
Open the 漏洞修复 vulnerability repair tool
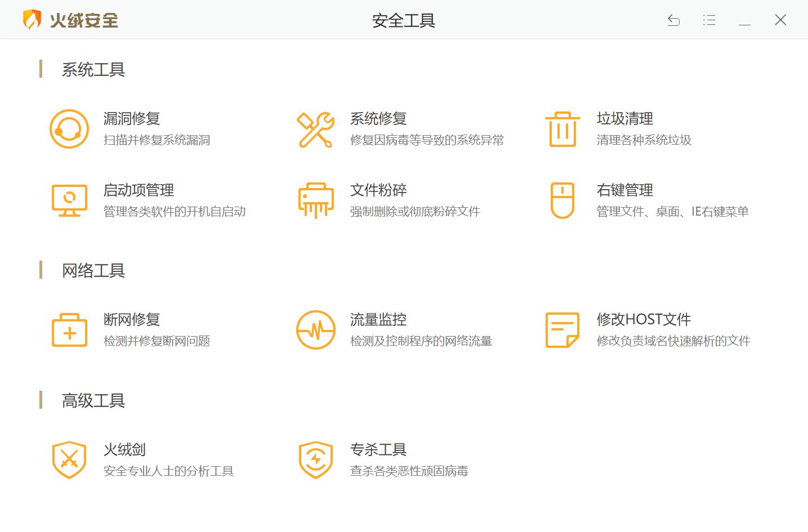[131, 118]
